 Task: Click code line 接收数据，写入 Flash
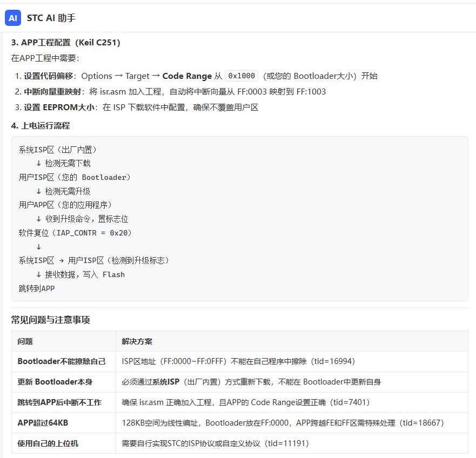coord(81,274)
